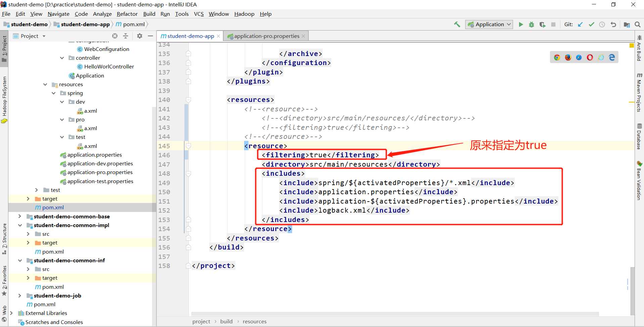The height and width of the screenshot is (327, 644).
Task: Expand the student-demo-job module
Action: point(20,296)
